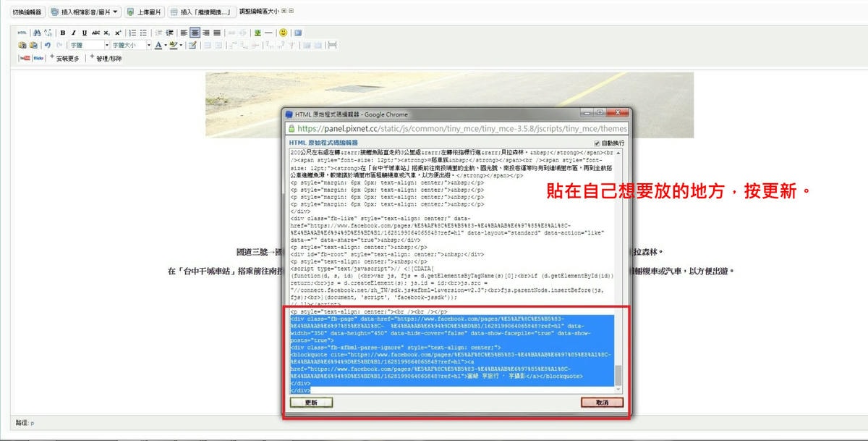Toggle the 自動換行 word wrap checkbox
This screenshot has height=441, width=868.
tap(597, 143)
